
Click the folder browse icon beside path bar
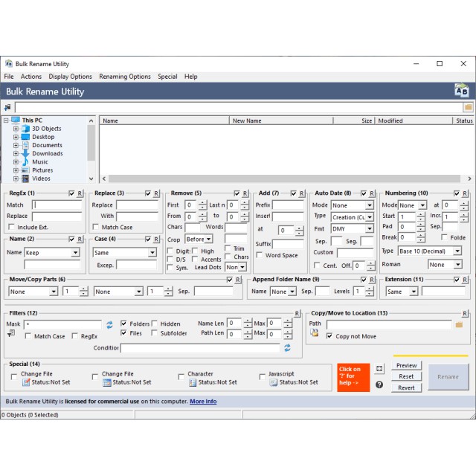tap(468, 107)
